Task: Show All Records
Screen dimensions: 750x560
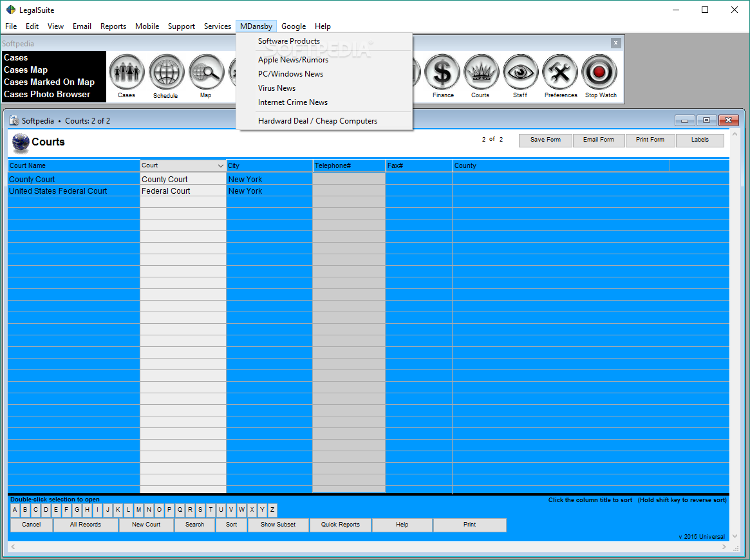Action: pos(86,525)
